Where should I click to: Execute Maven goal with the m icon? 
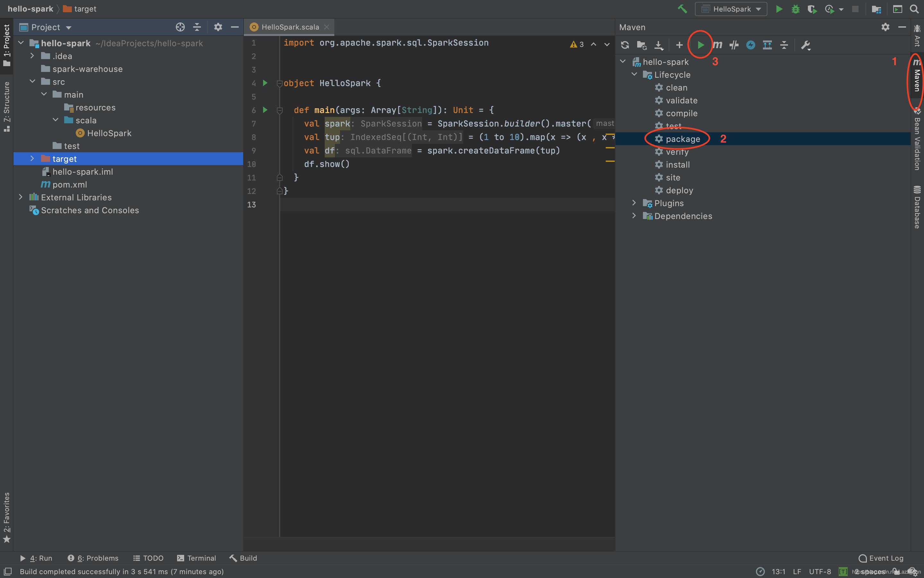[x=717, y=45]
